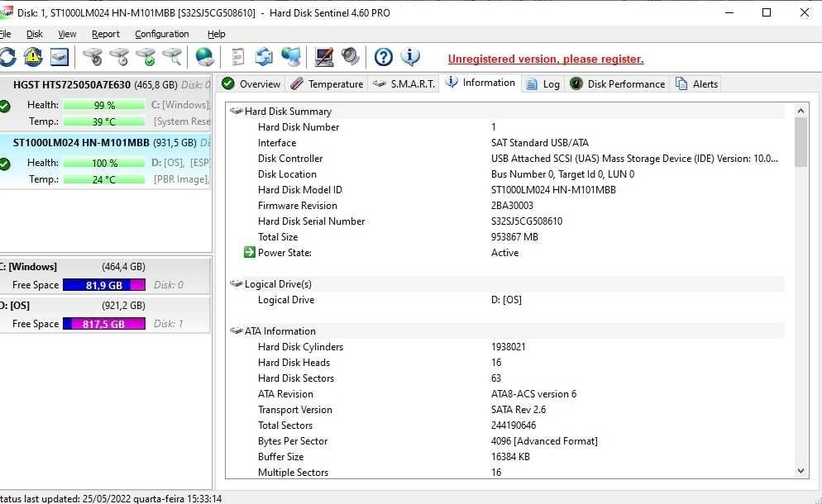
Task: Click the yellow warning triangle toolbar icon
Action: (33, 56)
